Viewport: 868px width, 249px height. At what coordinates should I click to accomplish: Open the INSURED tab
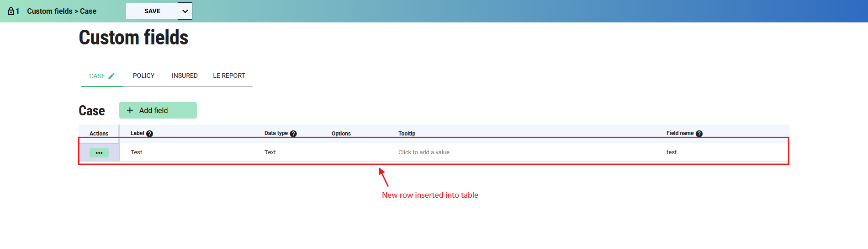185,76
